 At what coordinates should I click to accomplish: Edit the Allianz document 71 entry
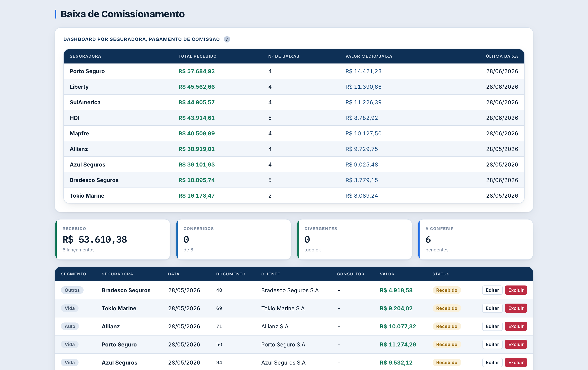click(492, 326)
